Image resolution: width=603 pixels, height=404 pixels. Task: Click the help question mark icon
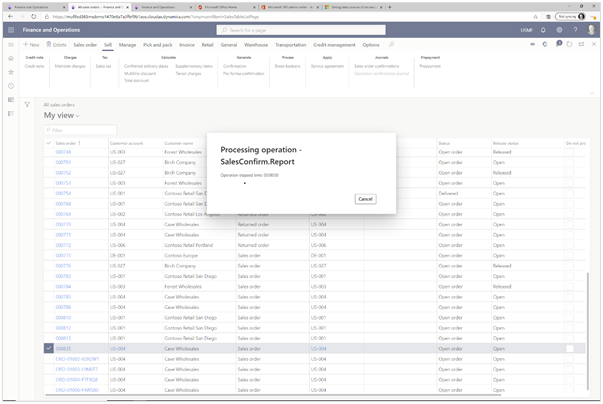[x=573, y=30]
